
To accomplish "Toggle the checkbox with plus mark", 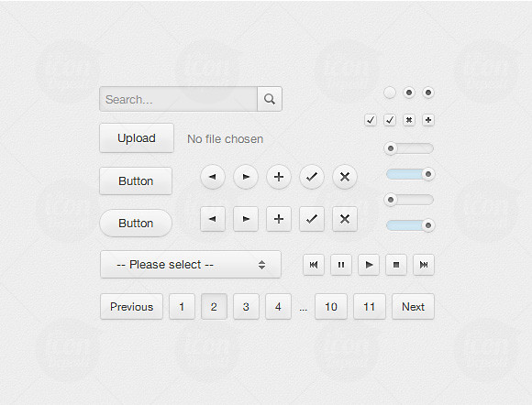I will [x=428, y=120].
